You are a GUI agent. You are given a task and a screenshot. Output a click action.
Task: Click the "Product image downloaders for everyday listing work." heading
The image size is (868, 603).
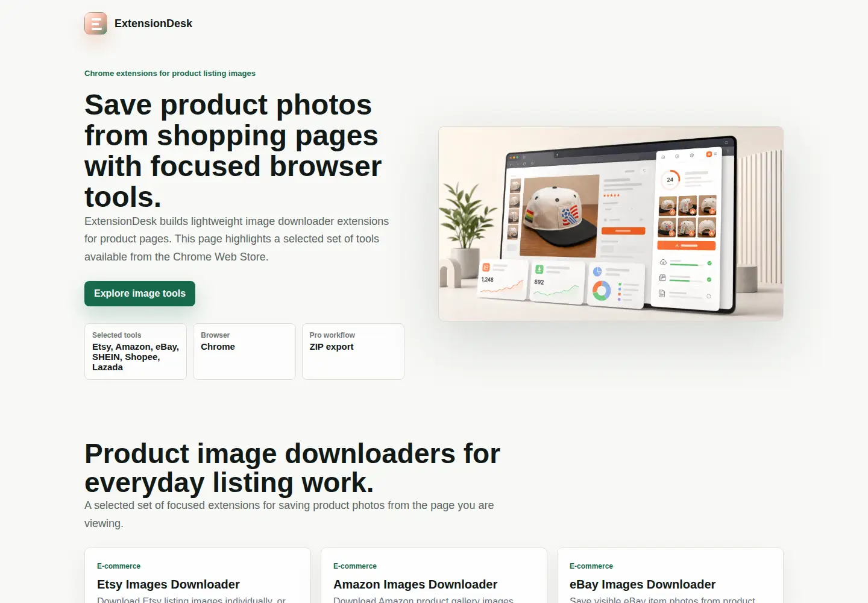[292, 468]
